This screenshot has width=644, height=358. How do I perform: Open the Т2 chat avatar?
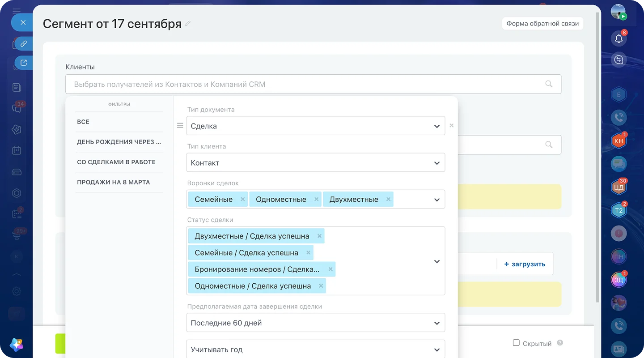pos(619,210)
